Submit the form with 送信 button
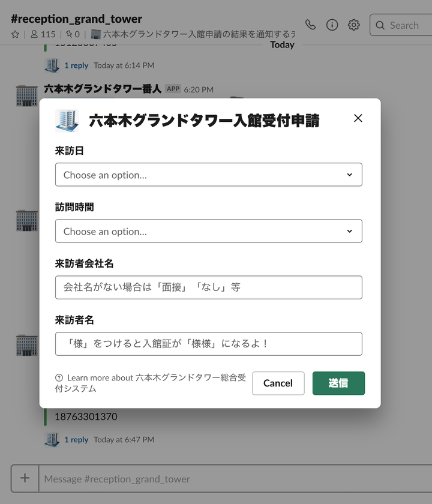 (338, 383)
